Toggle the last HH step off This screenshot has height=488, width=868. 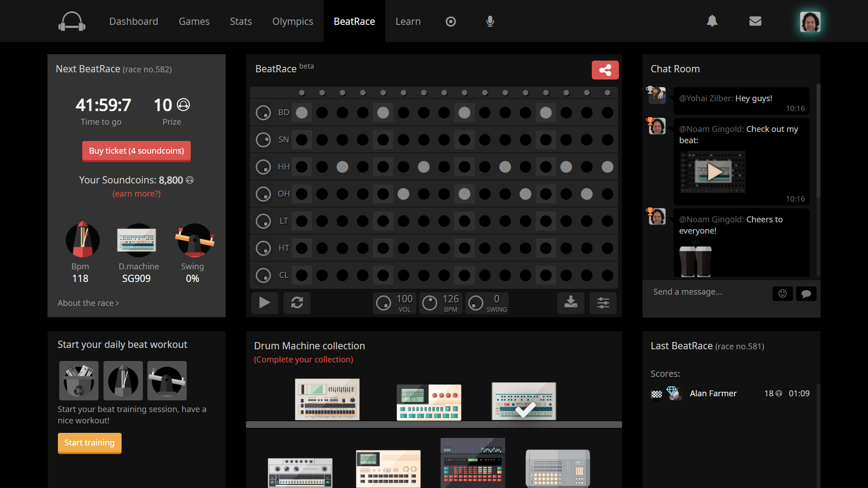tap(607, 167)
